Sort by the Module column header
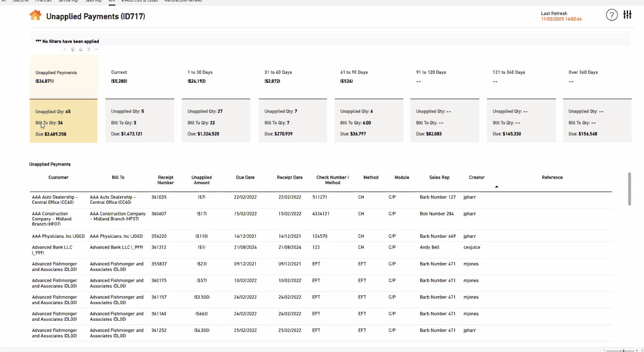Screen dimensions: 644x352 click(402, 178)
